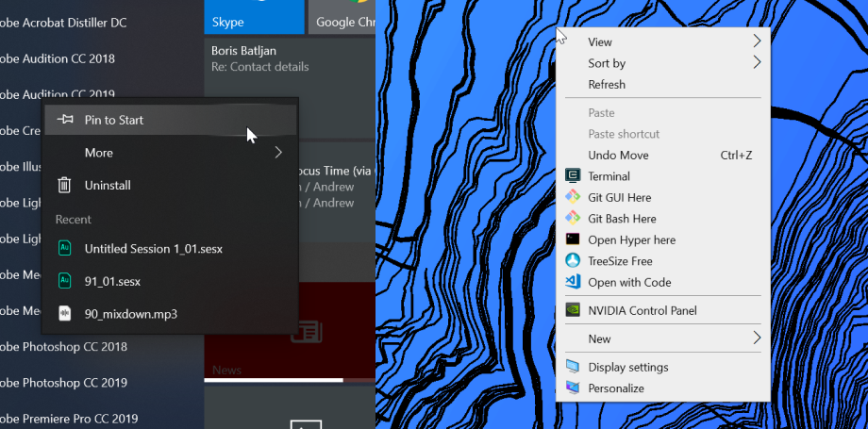Open recent file Untitled Session 1_01.sesx
This screenshot has height=429, width=868.
[x=171, y=249]
